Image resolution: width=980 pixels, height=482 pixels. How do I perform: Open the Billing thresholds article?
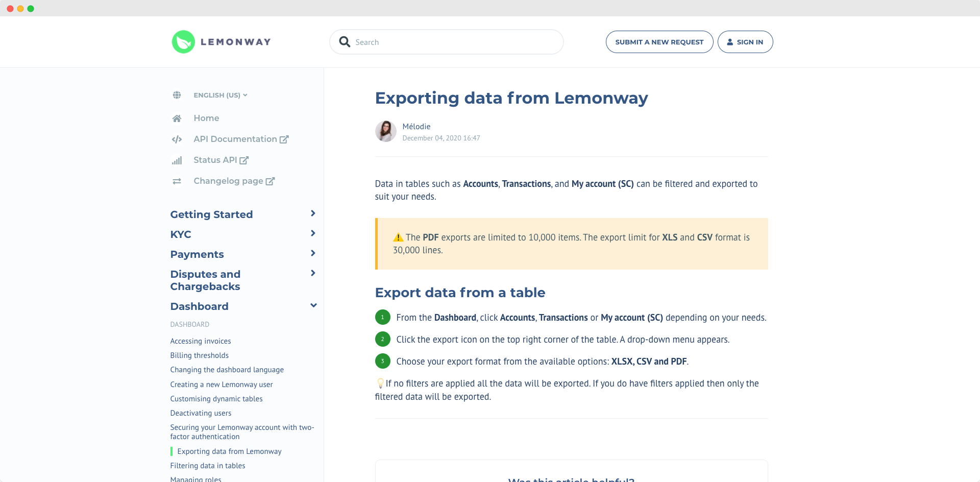(200, 355)
